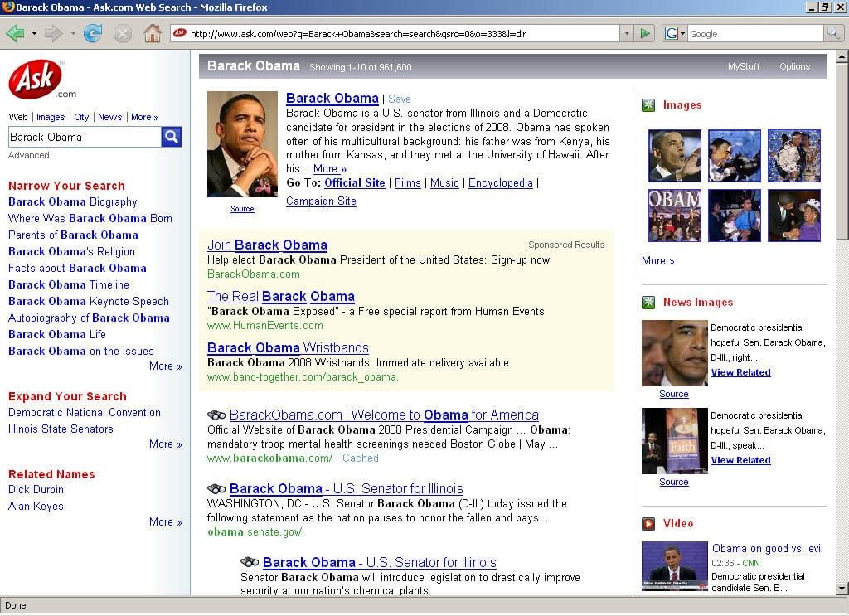
Task: Switch to the City search tab
Action: pos(81,117)
